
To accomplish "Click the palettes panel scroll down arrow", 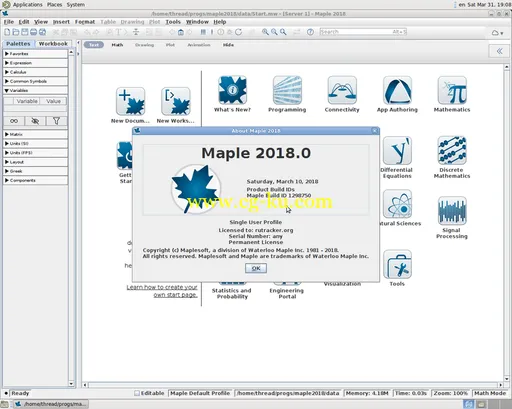I will click(71, 384).
